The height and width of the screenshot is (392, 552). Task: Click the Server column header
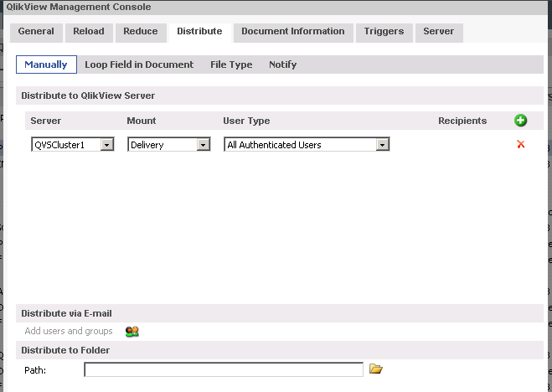46,121
